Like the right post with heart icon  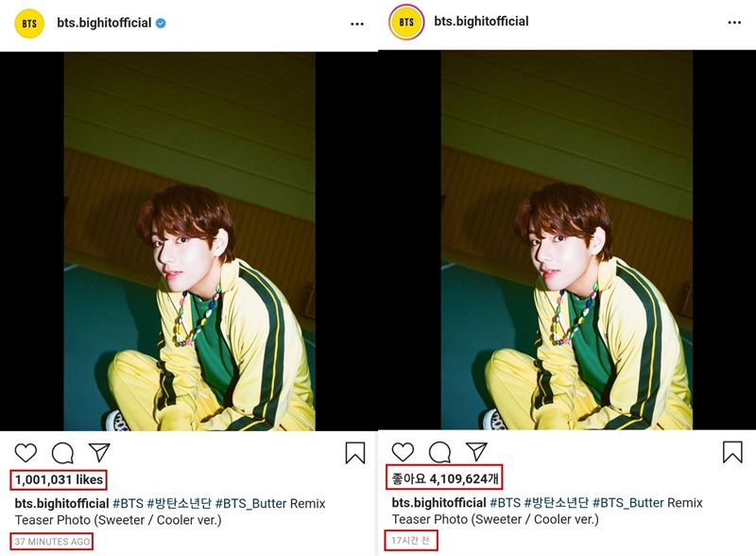click(x=403, y=452)
